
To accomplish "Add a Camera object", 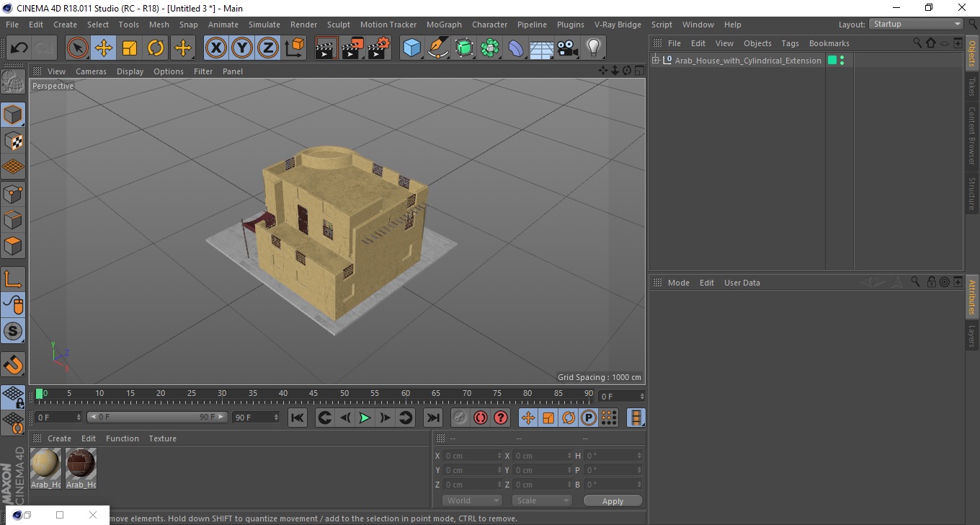I will point(568,48).
